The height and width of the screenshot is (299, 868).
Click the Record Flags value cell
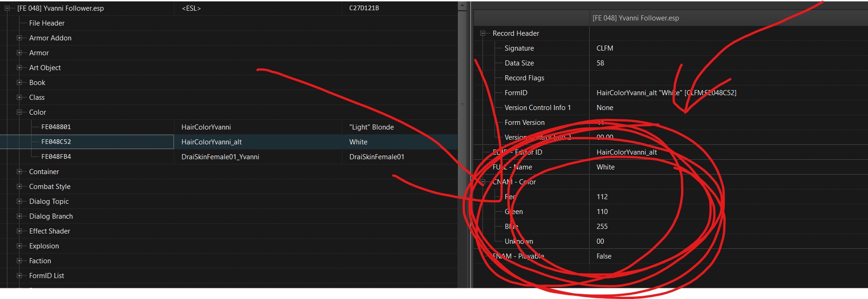point(696,78)
